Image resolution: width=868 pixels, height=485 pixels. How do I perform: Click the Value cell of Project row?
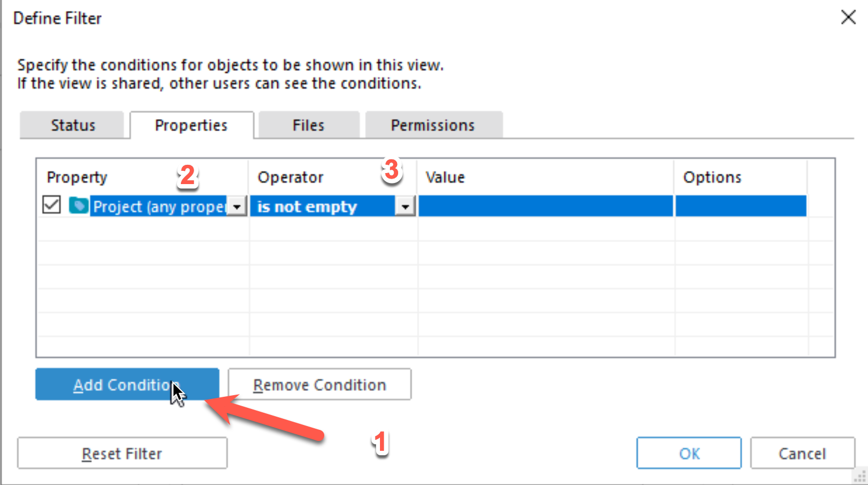point(545,206)
